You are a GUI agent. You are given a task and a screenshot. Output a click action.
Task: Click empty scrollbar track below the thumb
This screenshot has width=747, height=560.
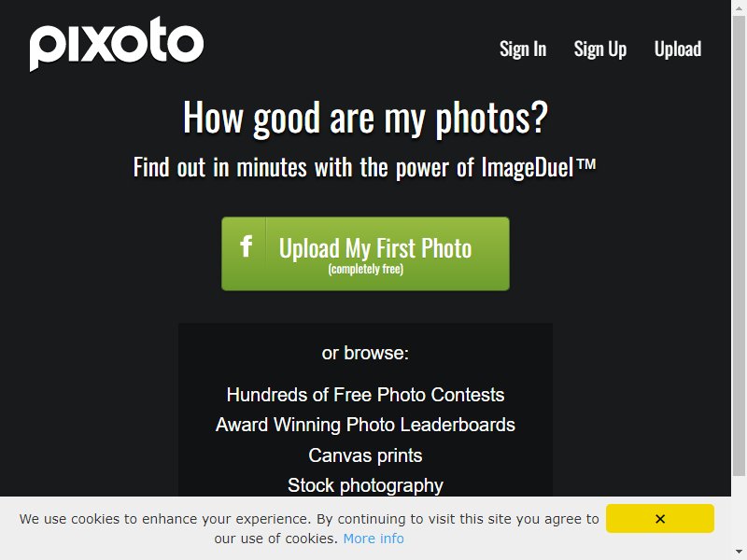pyautogui.click(x=739, y=510)
